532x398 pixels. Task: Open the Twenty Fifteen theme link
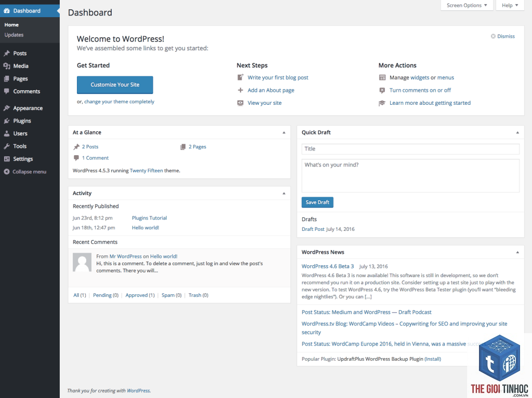[x=146, y=171]
